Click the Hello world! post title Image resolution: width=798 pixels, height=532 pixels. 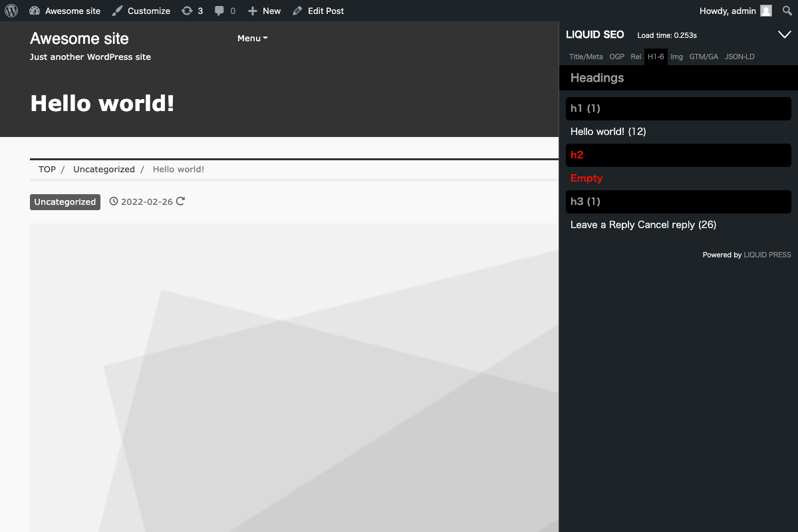coord(102,103)
